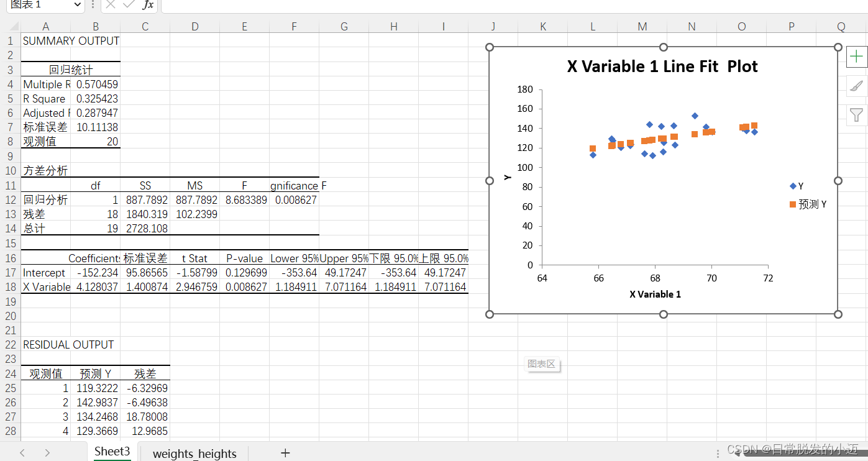Select Intercept coefficient -152.234

point(95,273)
